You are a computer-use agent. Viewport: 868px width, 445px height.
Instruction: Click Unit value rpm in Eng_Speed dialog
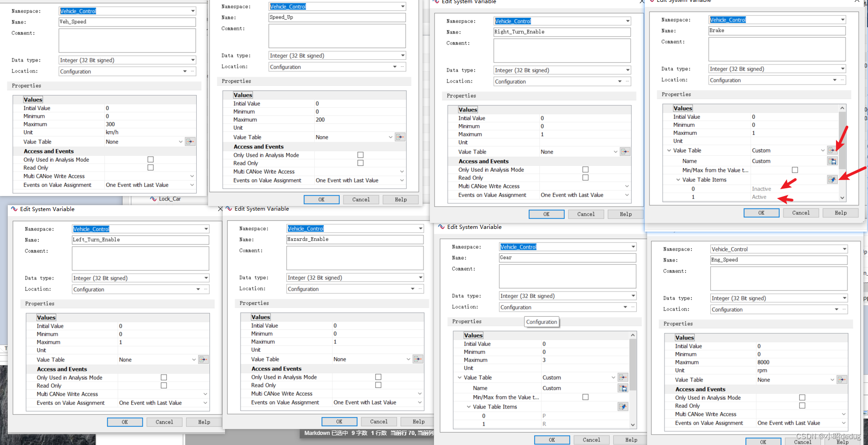762,371
